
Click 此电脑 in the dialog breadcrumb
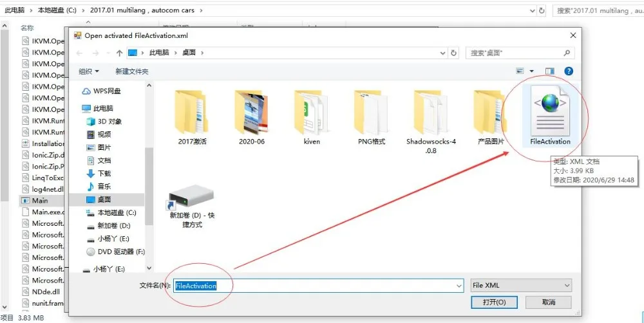click(159, 53)
